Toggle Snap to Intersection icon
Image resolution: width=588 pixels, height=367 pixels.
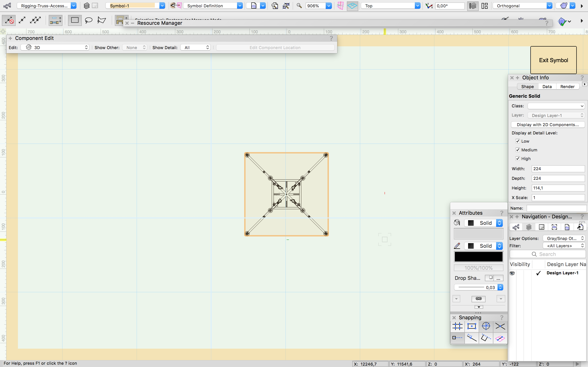(x=500, y=326)
